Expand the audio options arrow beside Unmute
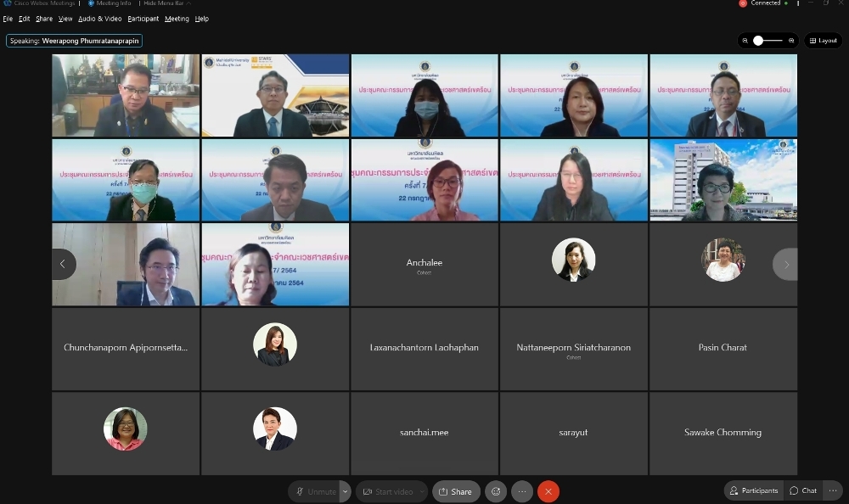This screenshot has width=849, height=504. pos(346,491)
